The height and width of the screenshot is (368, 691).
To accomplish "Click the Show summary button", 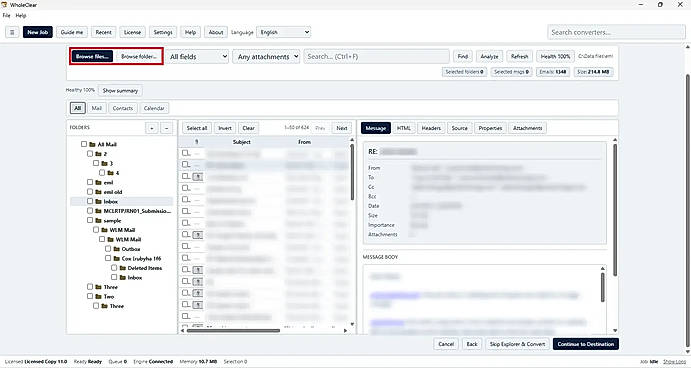I will pyautogui.click(x=120, y=90).
